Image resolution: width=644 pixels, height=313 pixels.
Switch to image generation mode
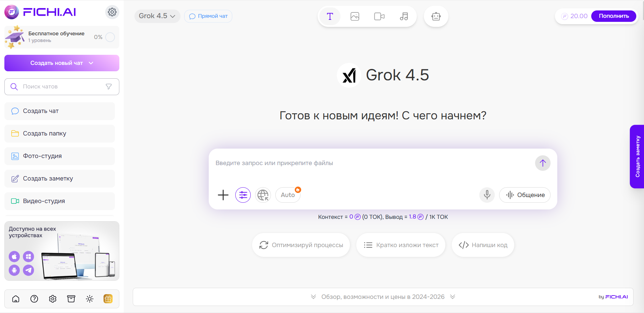click(x=355, y=16)
